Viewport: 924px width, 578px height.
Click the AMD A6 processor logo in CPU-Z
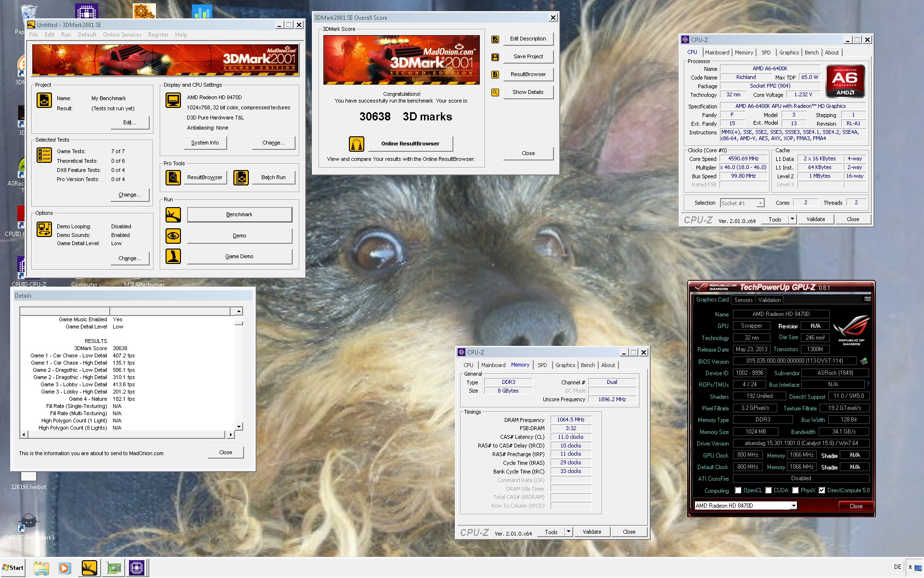846,81
